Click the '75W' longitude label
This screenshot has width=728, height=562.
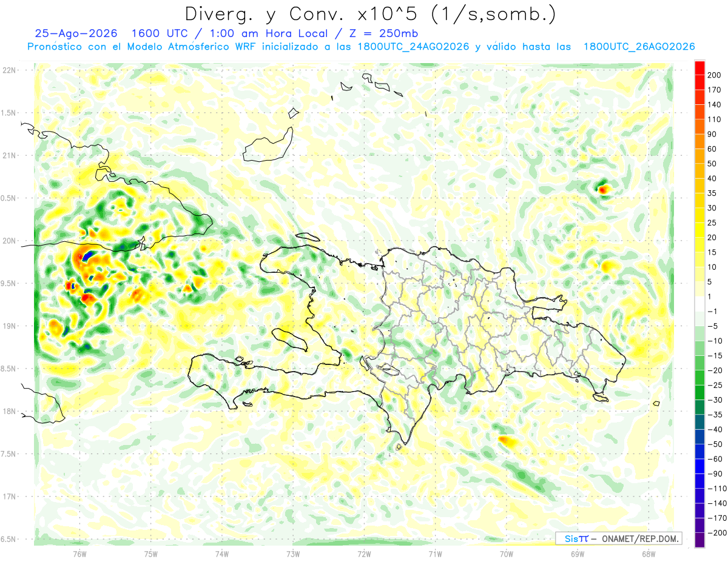click(151, 554)
